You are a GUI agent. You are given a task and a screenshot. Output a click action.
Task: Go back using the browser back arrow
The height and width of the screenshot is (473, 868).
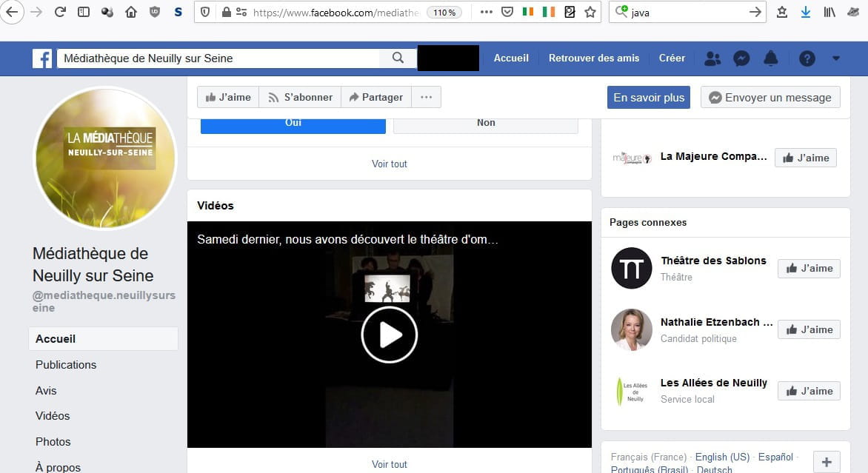point(12,12)
